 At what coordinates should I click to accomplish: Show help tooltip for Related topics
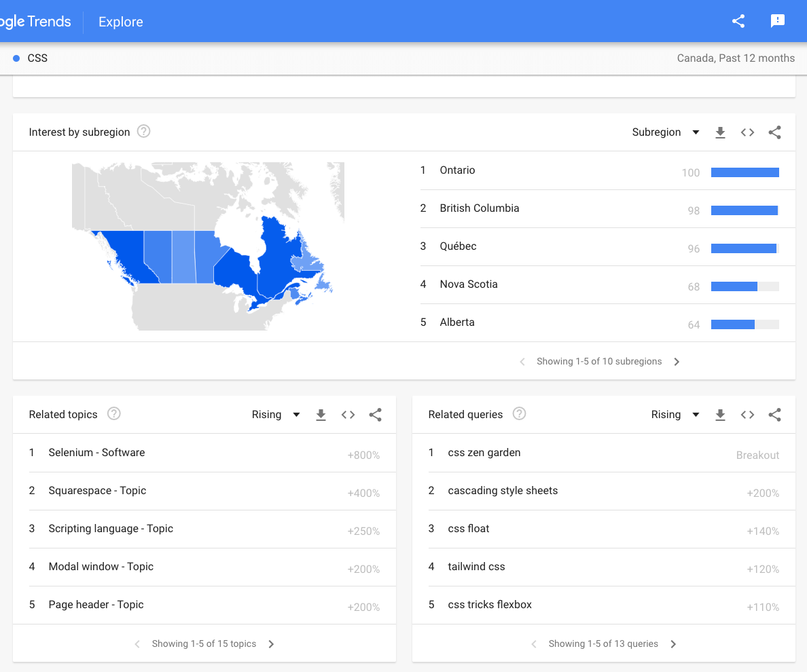point(114,414)
